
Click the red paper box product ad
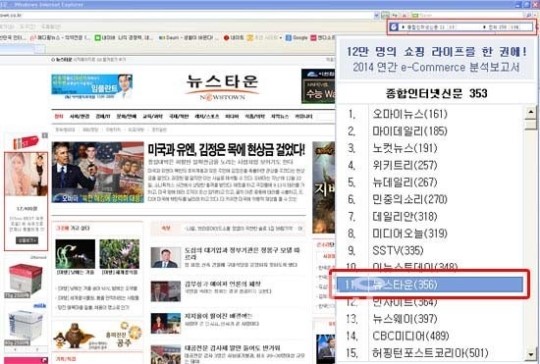[x=25, y=279]
